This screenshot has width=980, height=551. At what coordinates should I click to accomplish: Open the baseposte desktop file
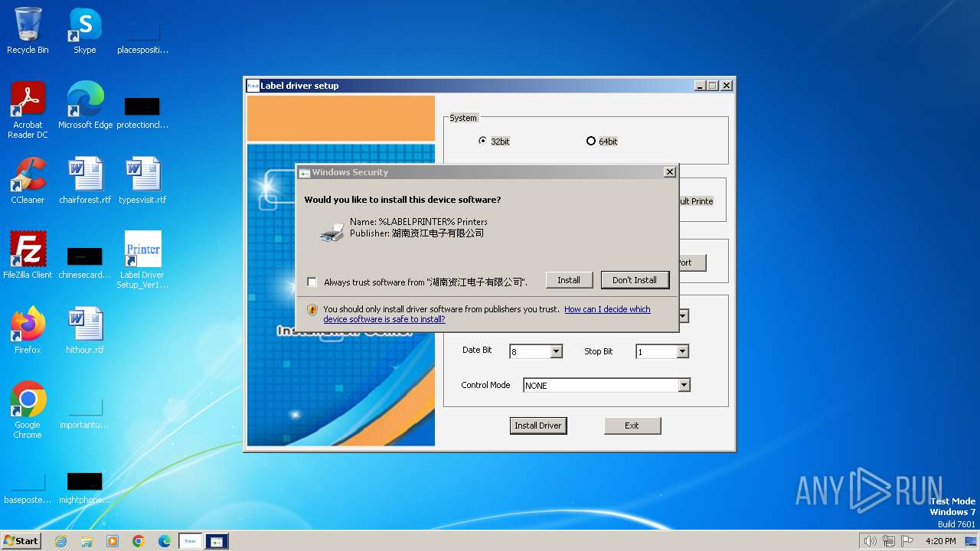click(28, 487)
